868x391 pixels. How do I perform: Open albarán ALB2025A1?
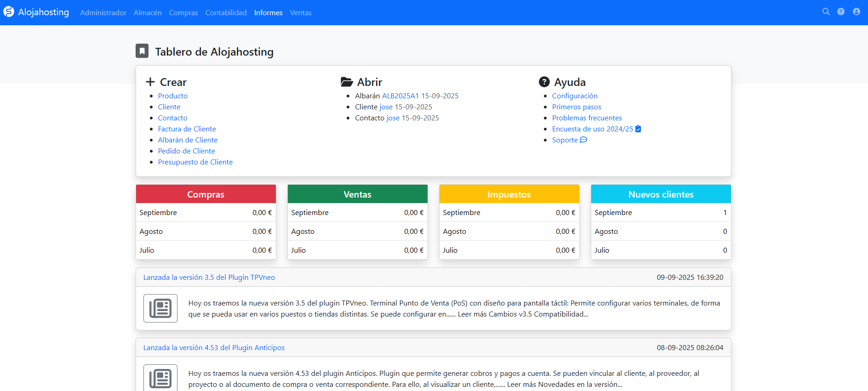coord(400,96)
